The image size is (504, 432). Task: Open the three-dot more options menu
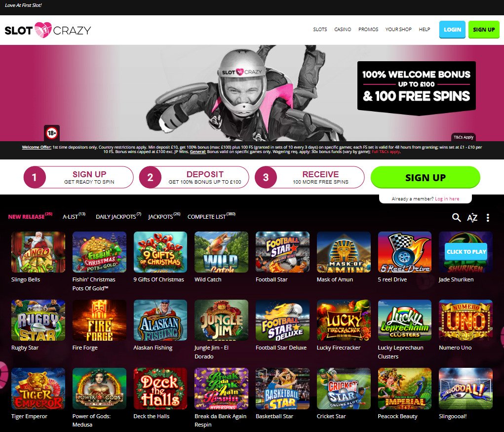point(488,218)
